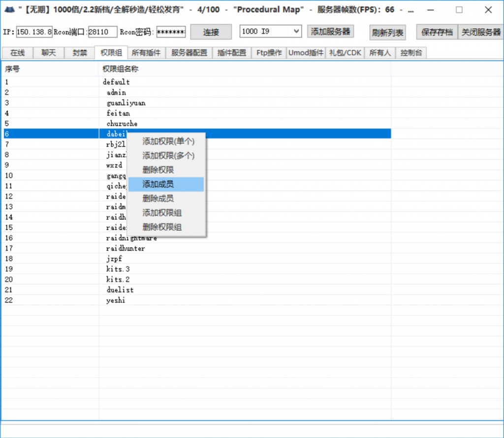Screen dimensions: 504x438
Task: Click the 关闭服务器 shutdown button
Action: [x=480, y=32]
